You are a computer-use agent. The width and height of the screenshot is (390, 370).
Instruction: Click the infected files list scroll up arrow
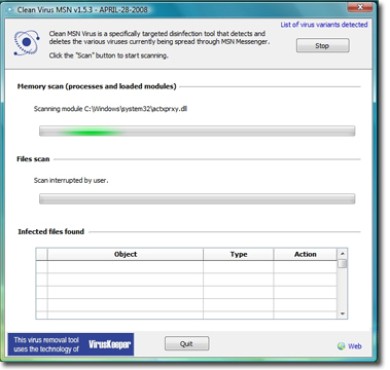tap(342, 254)
